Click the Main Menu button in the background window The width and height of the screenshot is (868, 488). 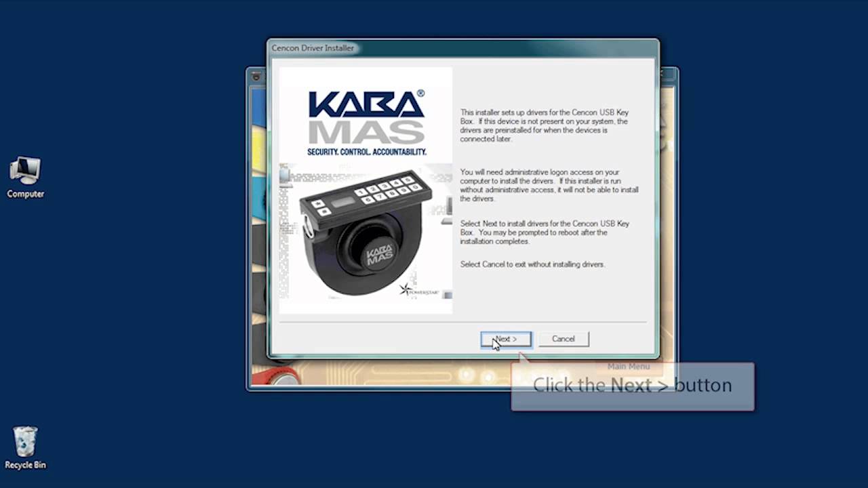629,367
